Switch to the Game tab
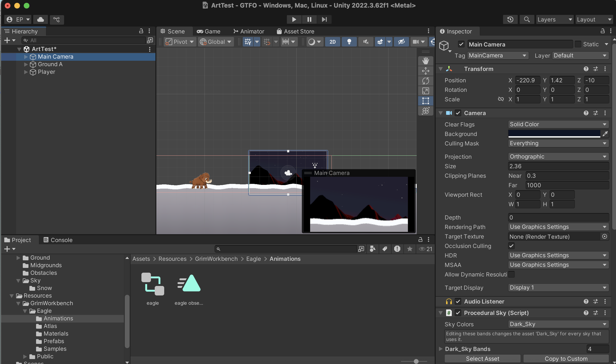 [208, 32]
